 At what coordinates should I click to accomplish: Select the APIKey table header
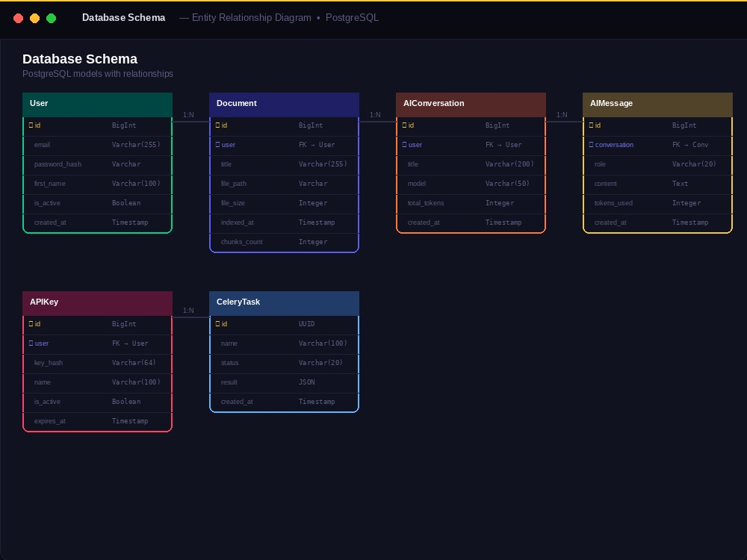97,303
